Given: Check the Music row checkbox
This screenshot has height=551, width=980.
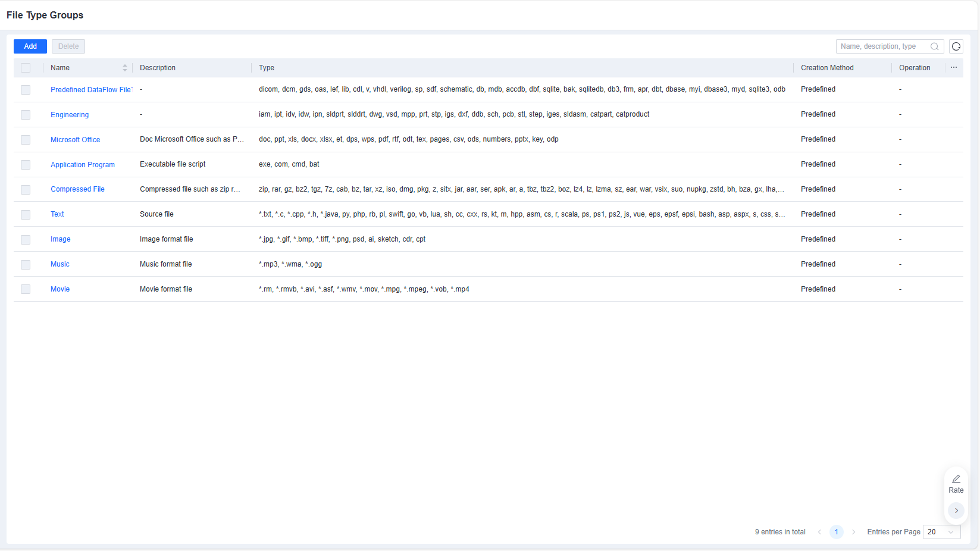Looking at the screenshot, I should pyautogui.click(x=26, y=265).
